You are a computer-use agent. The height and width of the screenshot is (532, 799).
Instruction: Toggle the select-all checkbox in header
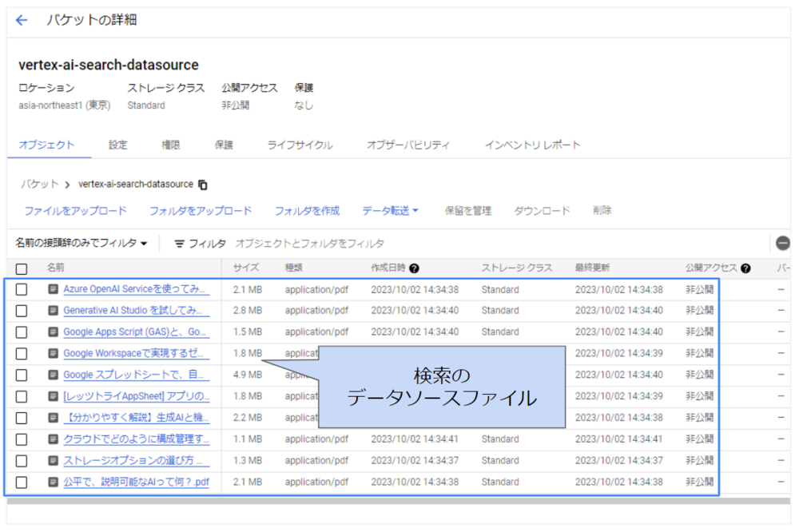[x=22, y=269]
